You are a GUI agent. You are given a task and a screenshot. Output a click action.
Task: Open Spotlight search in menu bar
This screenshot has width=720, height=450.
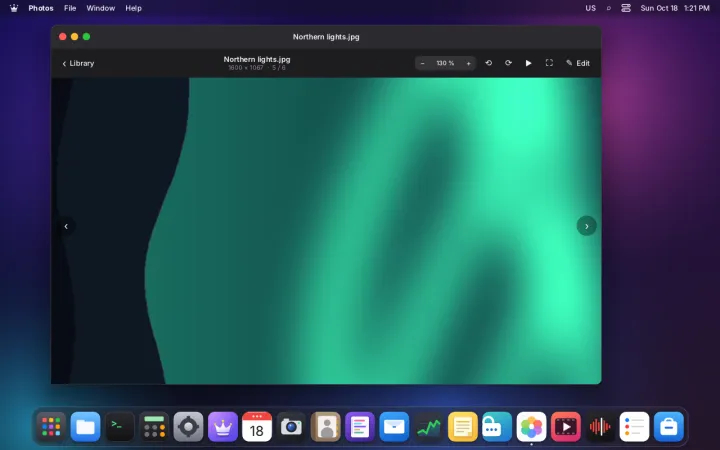coord(609,8)
